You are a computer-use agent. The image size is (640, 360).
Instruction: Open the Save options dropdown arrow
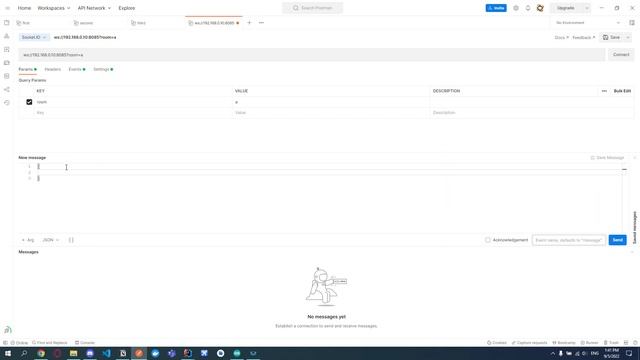click(x=628, y=37)
